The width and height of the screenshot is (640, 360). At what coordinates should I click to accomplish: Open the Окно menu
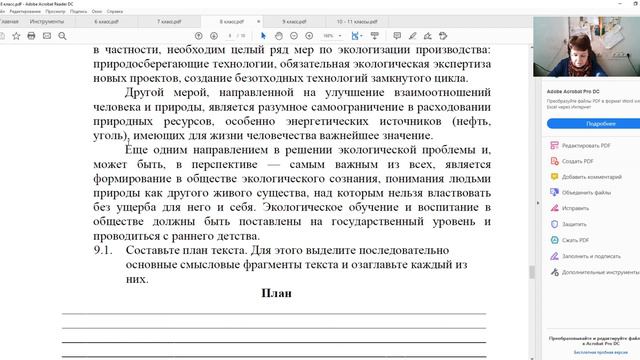coord(97,11)
